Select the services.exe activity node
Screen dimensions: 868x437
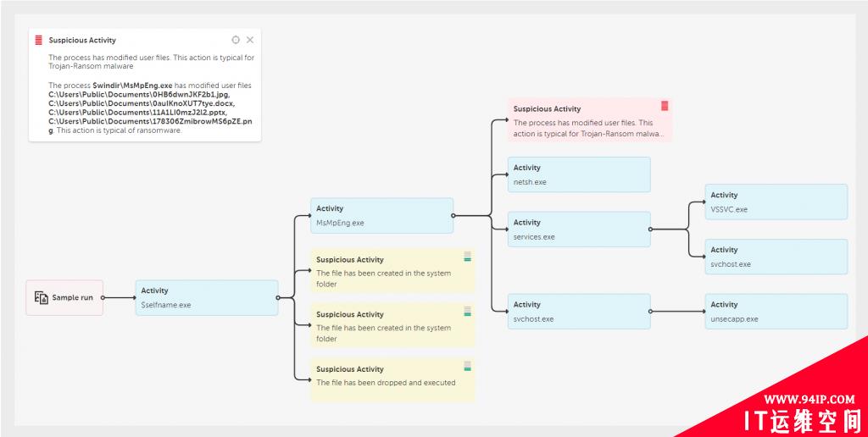point(579,229)
